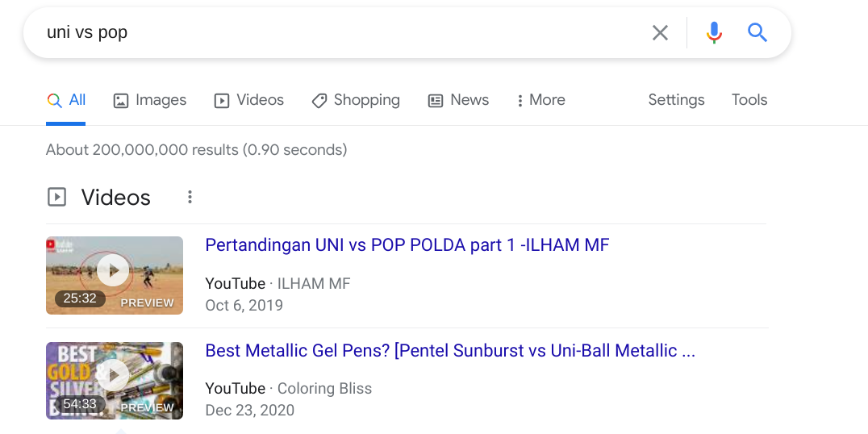Screen dimensions: 868x434
Task: Click the 'Coloring Bliss' channel name
Action: pos(324,389)
